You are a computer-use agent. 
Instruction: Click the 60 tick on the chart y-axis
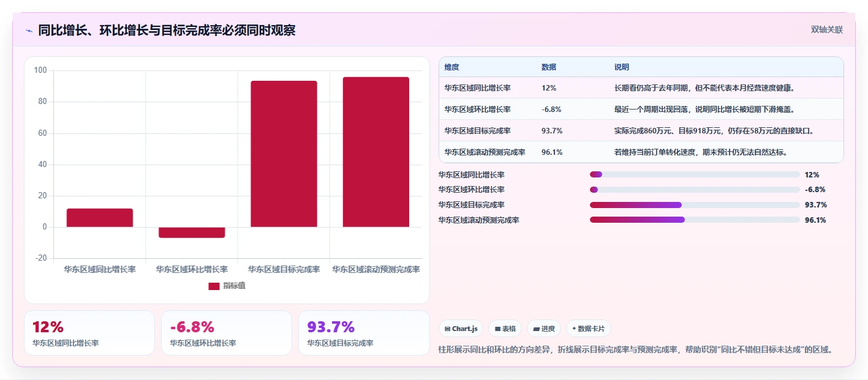click(43, 133)
